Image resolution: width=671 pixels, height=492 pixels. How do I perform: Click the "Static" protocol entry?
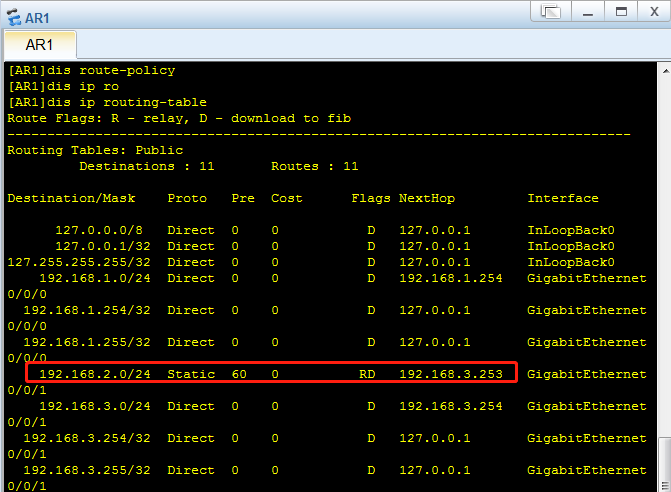191,374
